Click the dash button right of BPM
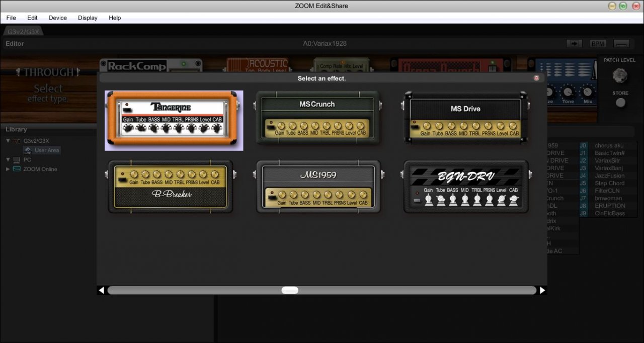The image size is (644, 343). click(622, 44)
